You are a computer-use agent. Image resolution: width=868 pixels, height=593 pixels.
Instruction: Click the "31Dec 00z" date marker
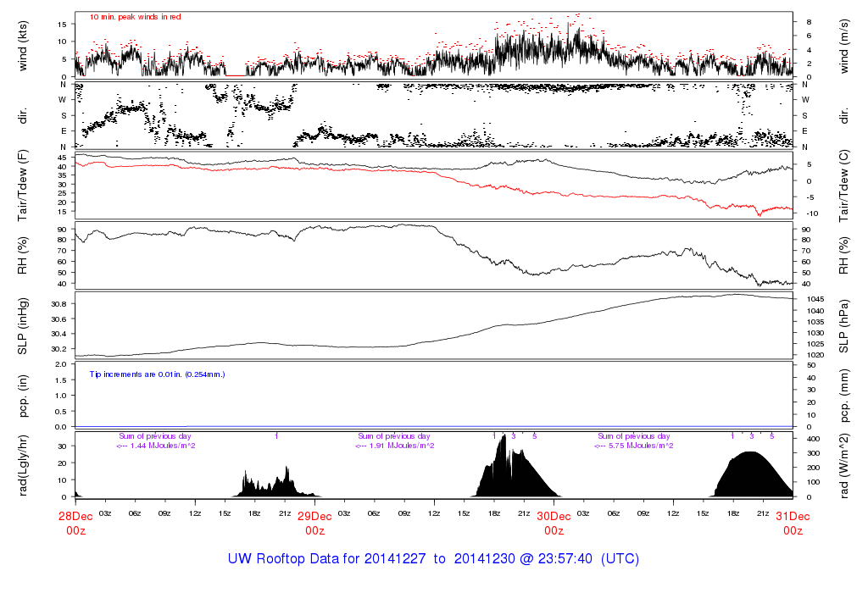793,523
